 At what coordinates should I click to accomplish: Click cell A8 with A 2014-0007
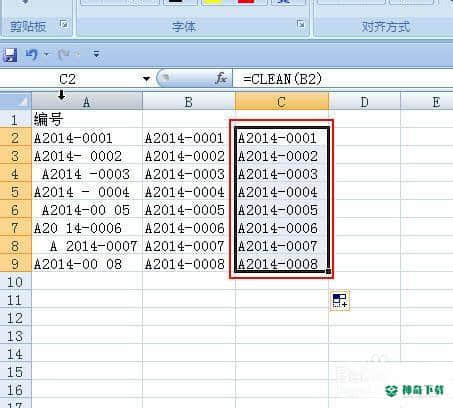[87, 246]
